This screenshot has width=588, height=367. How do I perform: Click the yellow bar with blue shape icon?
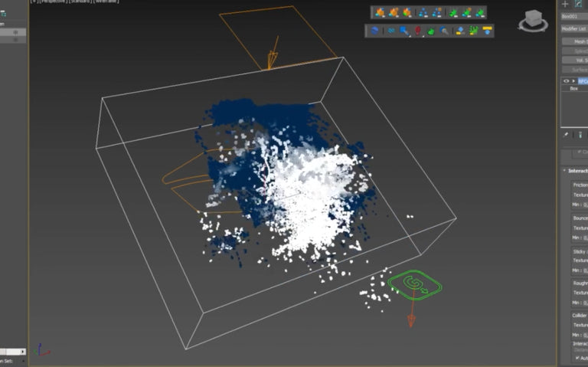click(487, 31)
